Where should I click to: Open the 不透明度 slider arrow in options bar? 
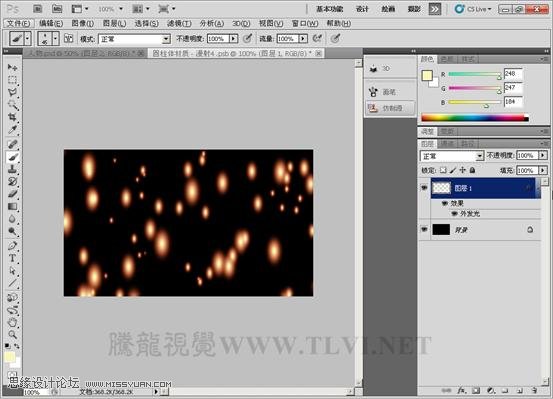point(233,39)
